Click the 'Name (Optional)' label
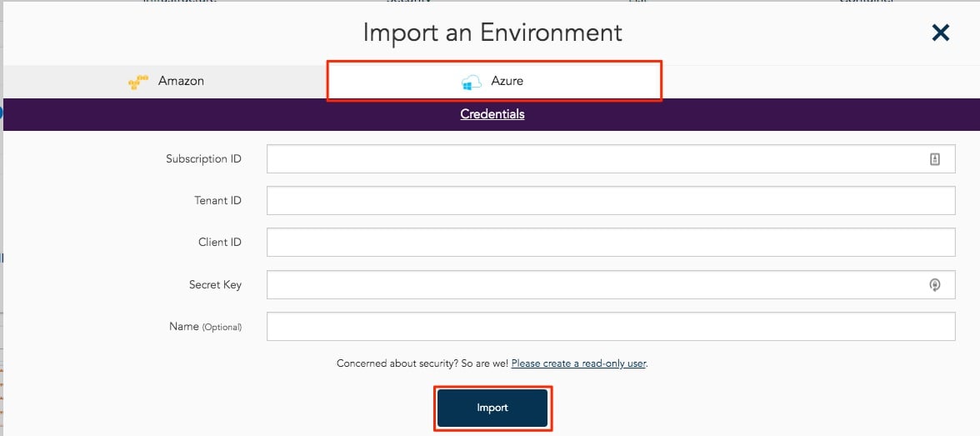This screenshot has width=980, height=436. tap(205, 327)
